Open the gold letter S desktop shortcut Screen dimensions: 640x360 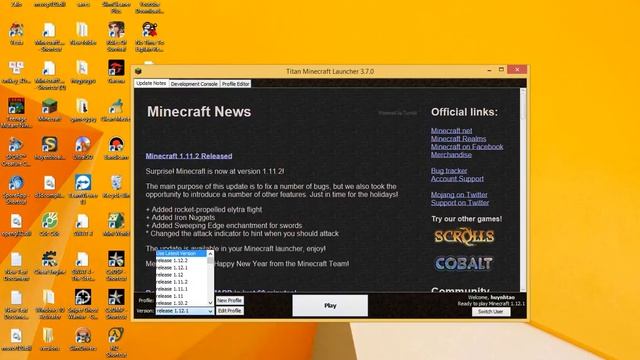coord(49,147)
